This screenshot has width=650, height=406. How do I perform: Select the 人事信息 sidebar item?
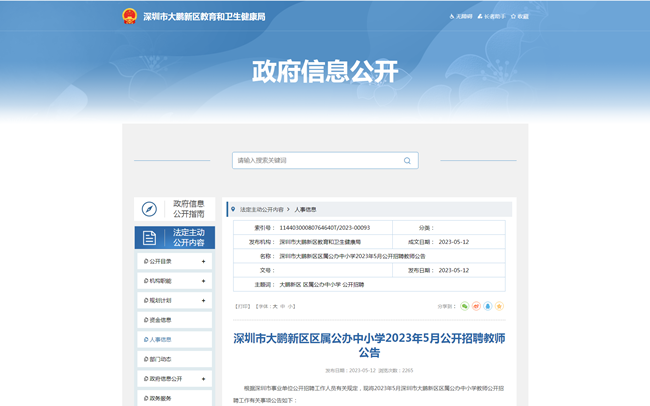pos(175,339)
